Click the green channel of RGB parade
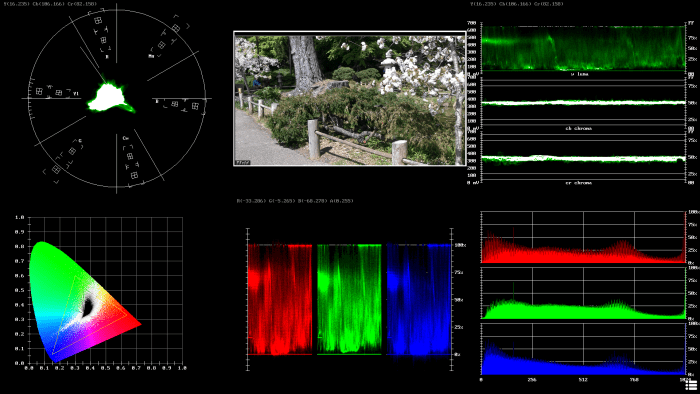This screenshot has width=700, height=394. pos(349,299)
